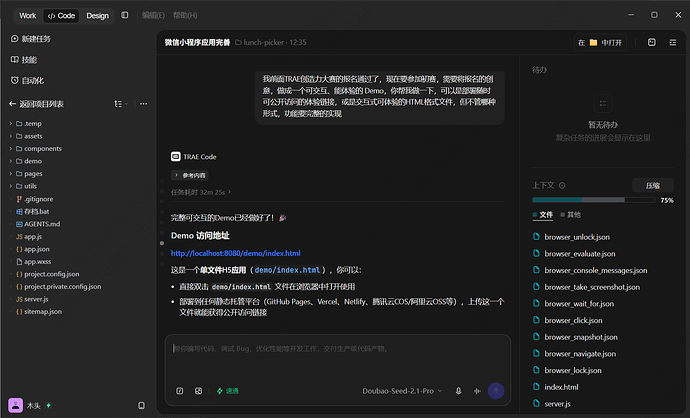Click the device icon at sidebar bottom
The width and height of the screenshot is (690, 418).
(x=141, y=405)
